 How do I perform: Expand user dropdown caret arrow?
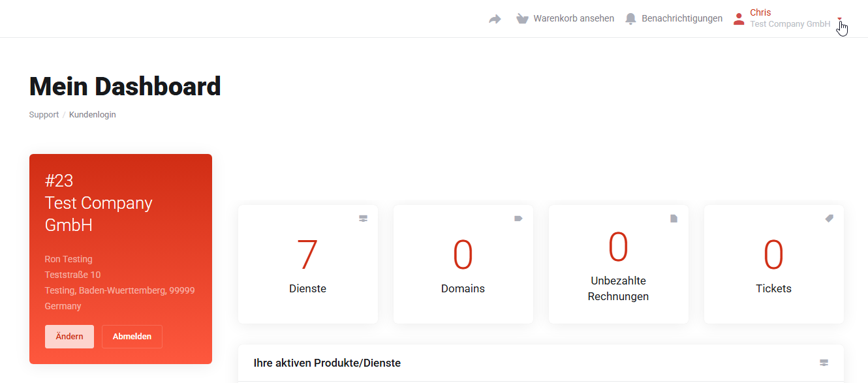point(840,19)
